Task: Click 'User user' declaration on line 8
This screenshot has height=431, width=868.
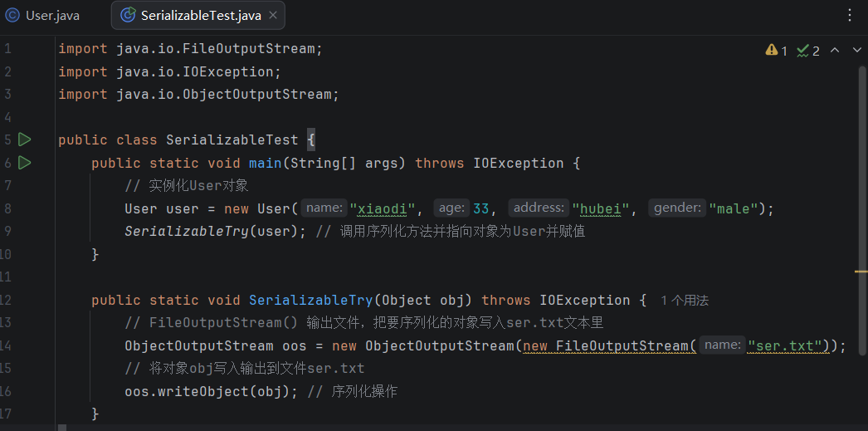Action: click(162, 208)
